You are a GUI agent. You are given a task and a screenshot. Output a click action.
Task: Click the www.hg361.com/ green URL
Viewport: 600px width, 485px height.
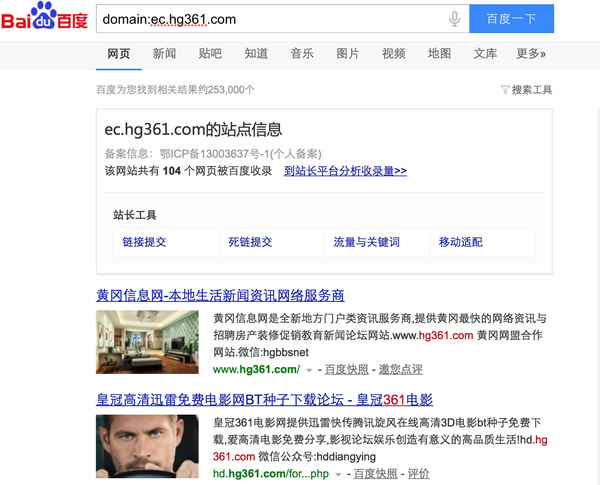(x=256, y=369)
